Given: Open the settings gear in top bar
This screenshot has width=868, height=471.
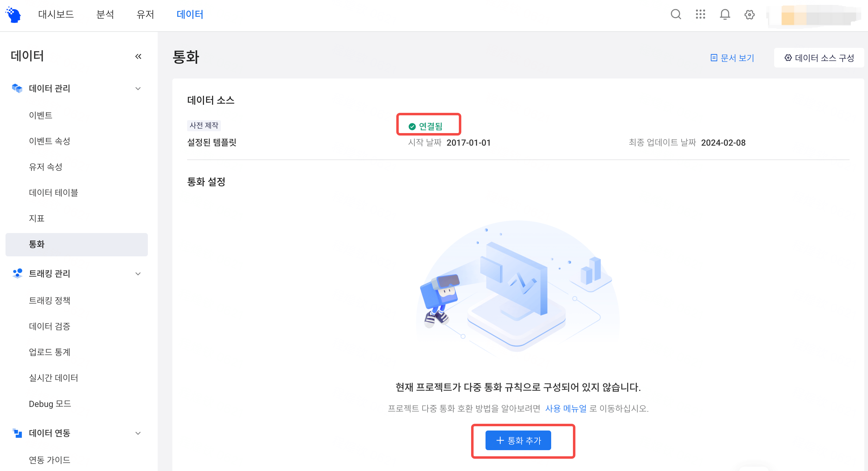Looking at the screenshot, I should click(749, 14).
